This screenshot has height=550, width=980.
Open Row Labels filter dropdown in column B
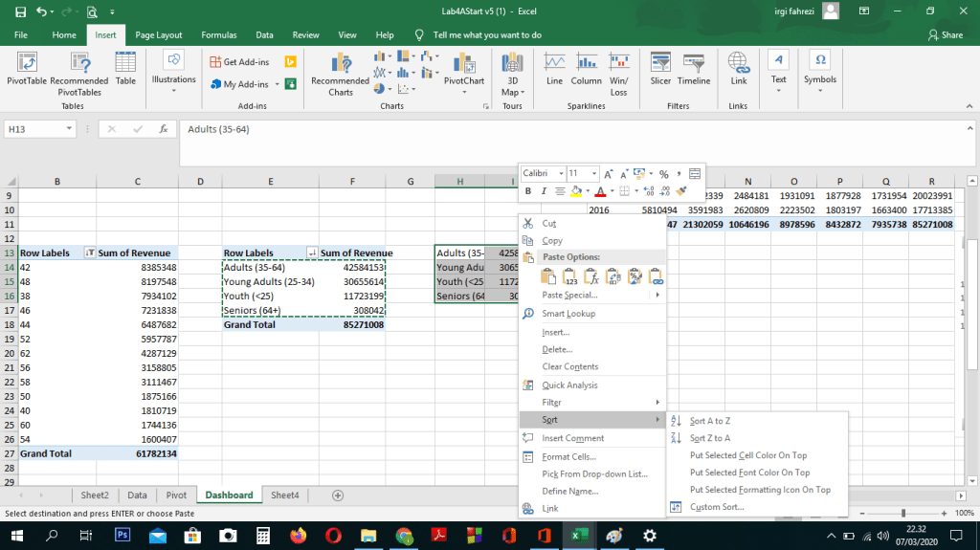pos(89,253)
